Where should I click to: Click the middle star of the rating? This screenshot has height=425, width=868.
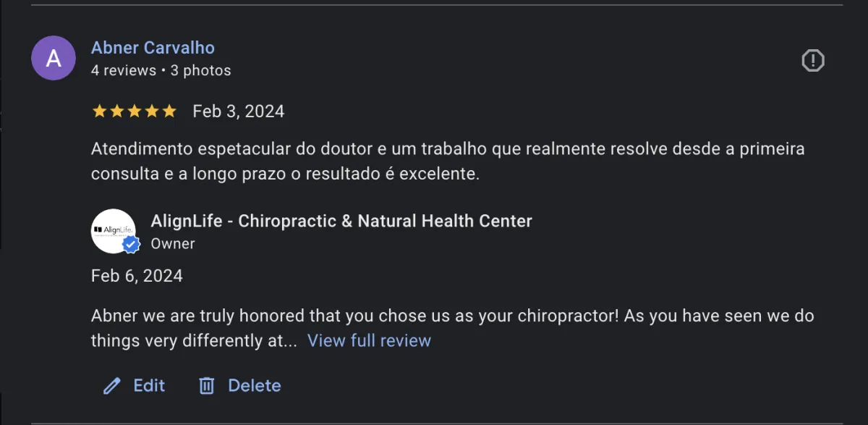(x=134, y=111)
